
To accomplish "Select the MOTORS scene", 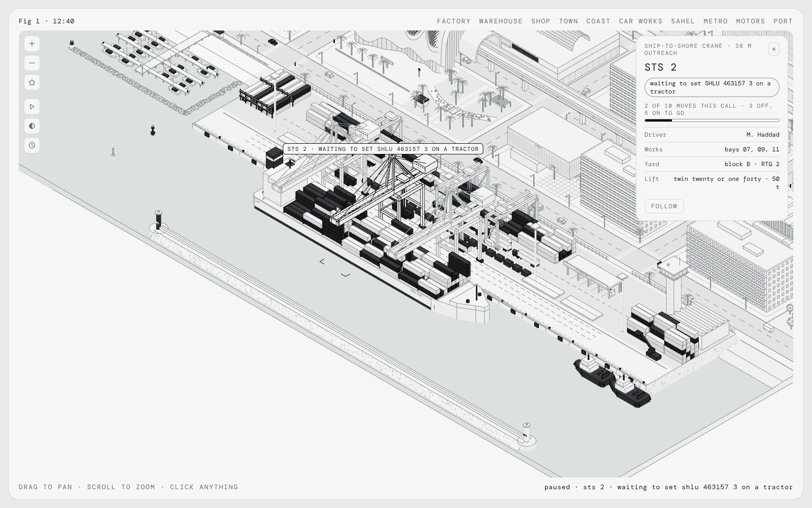I will [750, 21].
